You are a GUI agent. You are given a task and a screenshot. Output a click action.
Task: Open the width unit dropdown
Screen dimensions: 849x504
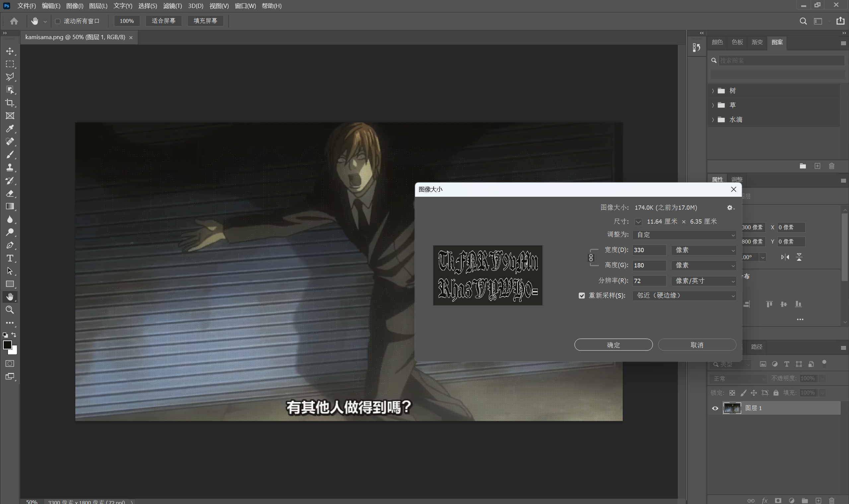click(x=704, y=250)
